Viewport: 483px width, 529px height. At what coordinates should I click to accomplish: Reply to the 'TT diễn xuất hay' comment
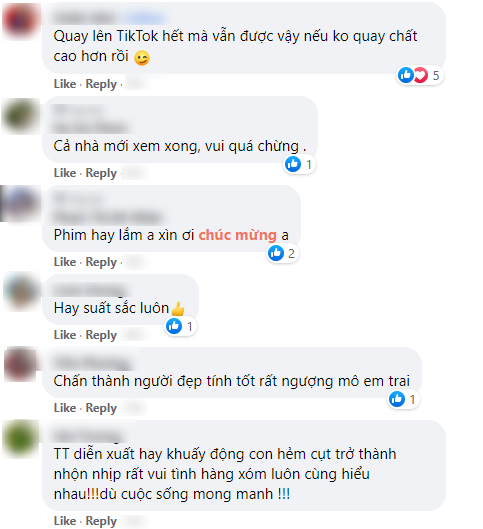click(101, 521)
